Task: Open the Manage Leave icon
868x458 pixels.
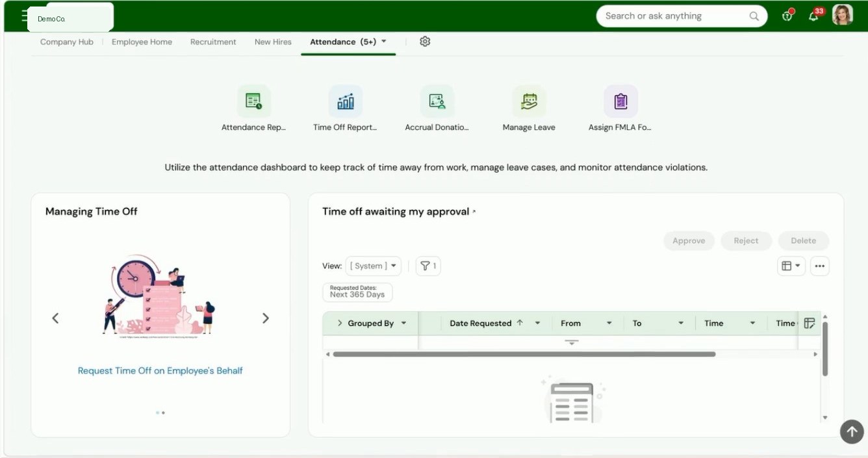Action: (x=529, y=101)
